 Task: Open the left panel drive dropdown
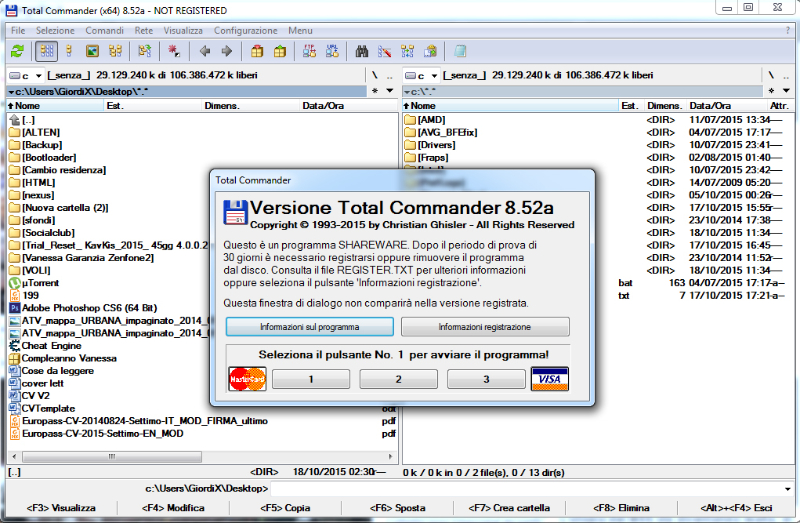pos(24,75)
